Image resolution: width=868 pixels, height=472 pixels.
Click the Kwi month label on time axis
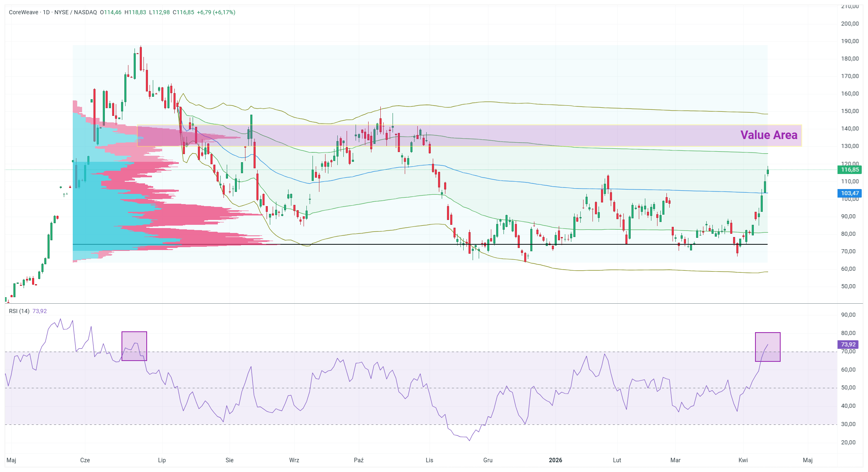click(x=743, y=460)
